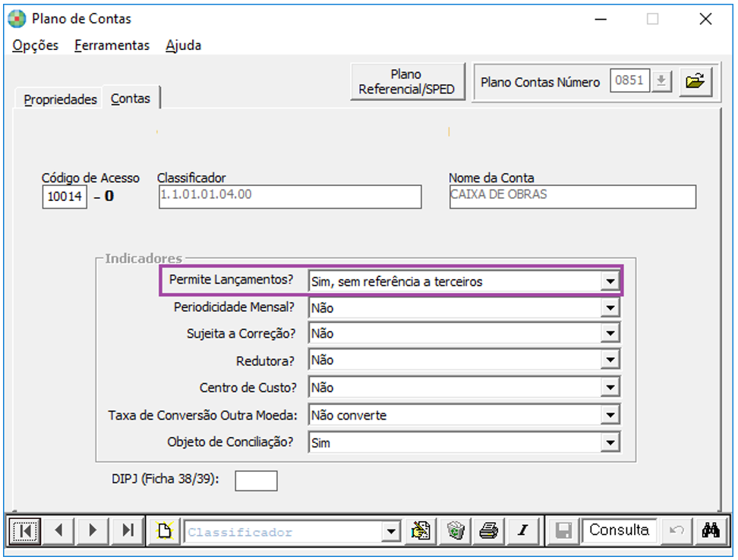Click the Consulta mode field
Screen dimensions: 738x560
tap(620, 530)
